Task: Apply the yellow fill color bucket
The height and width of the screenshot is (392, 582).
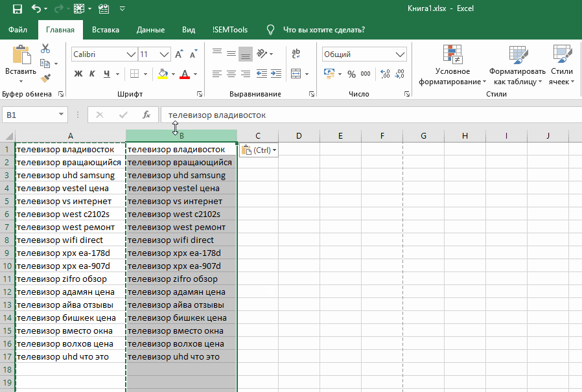Action: point(163,73)
